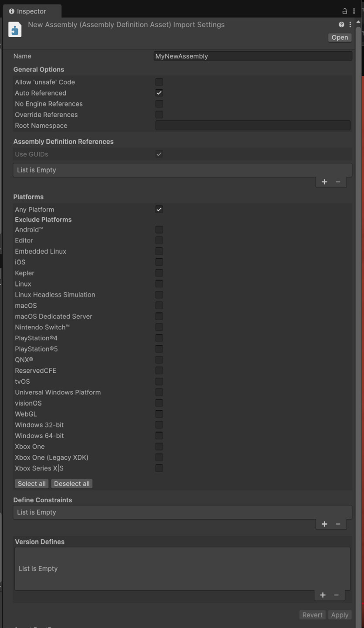Exclude the visionOS checkbox
Screen dimensions: 364x628
click(x=159, y=403)
